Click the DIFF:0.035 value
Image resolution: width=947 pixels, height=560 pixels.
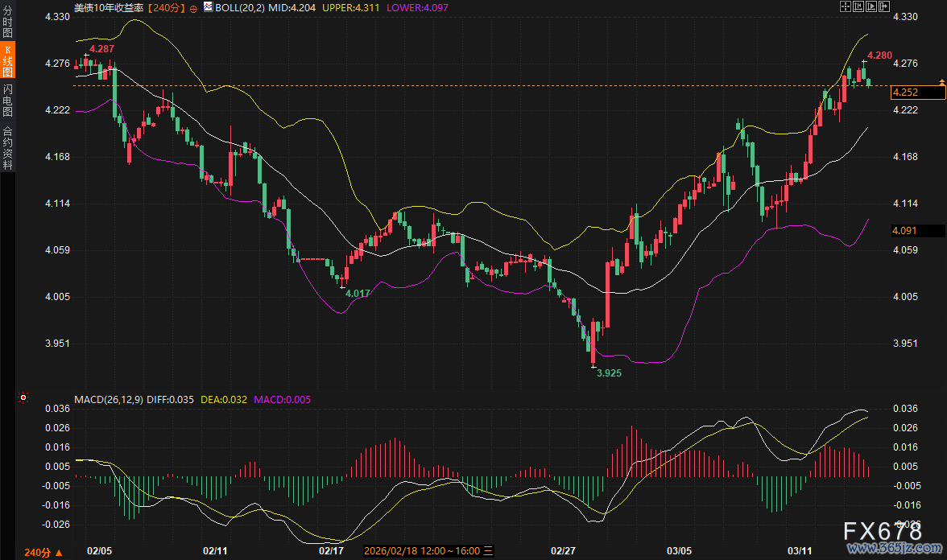pyautogui.click(x=171, y=399)
